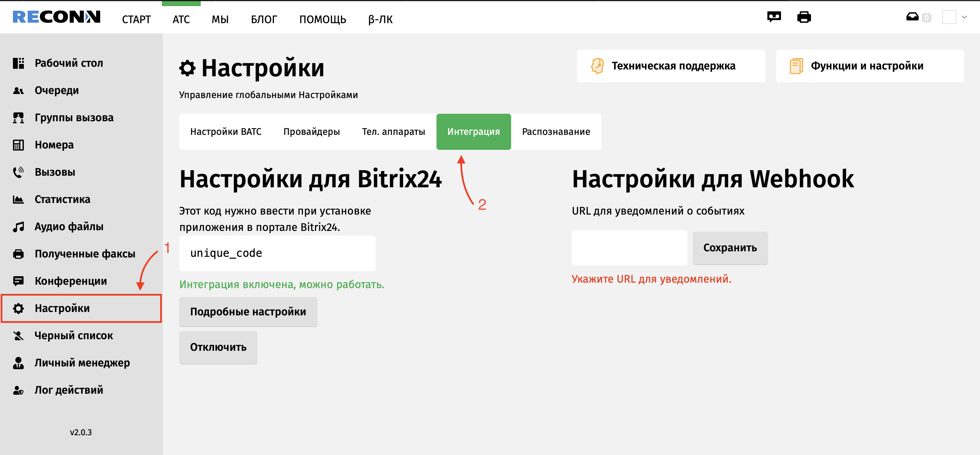The height and width of the screenshot is (455, 980).
Task: Switch to Провайдеры tab
Action: [311, 131]
